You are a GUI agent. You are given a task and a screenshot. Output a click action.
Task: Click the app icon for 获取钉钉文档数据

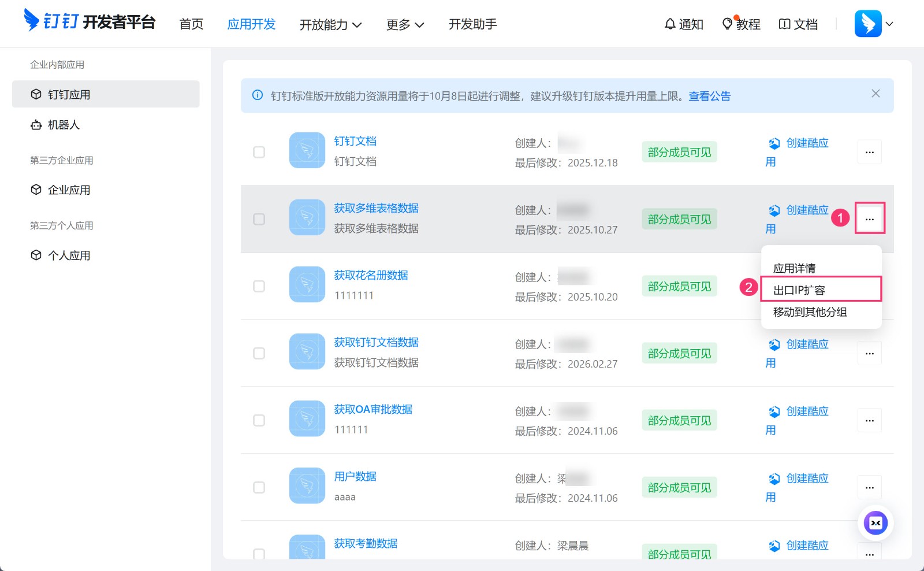pyautogui.click(x=307, y=351)
